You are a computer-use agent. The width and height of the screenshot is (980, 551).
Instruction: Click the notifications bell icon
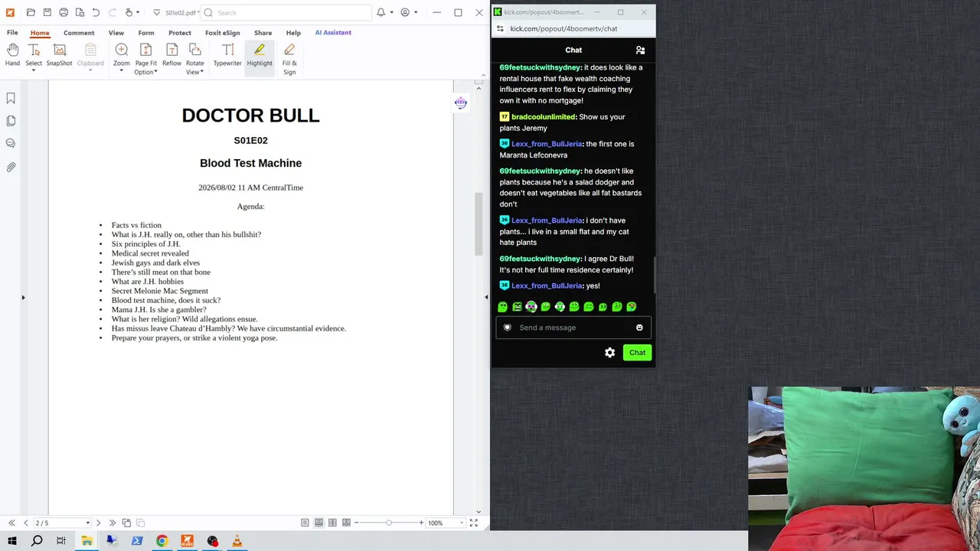coord(381,12)
